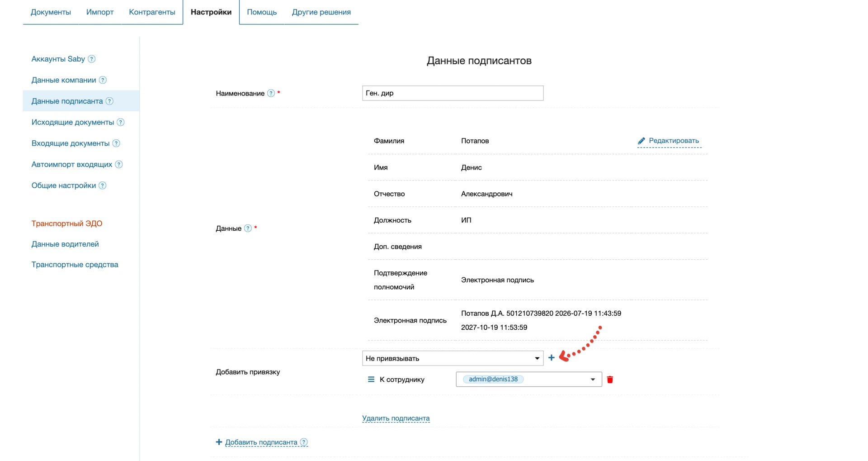Open Аккаунты Saby settings section
Image resolution: width=868 pixels, height=461 pixels.
point(58,59)
